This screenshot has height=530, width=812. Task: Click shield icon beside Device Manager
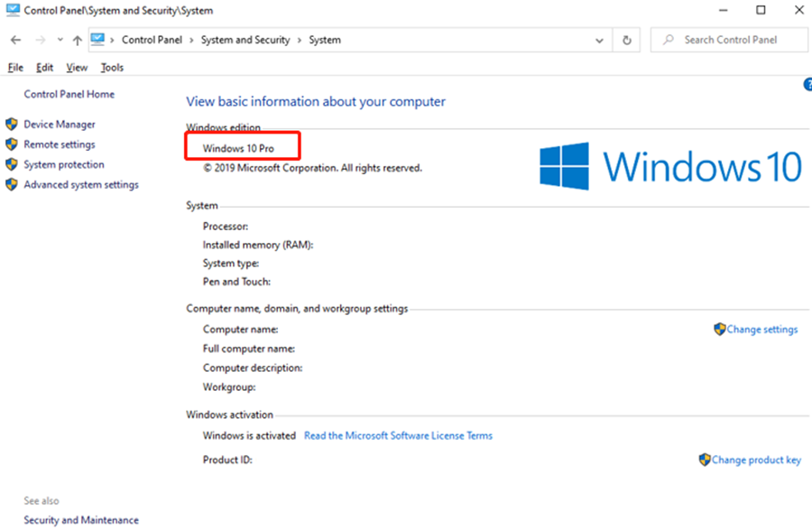point(12,125)
